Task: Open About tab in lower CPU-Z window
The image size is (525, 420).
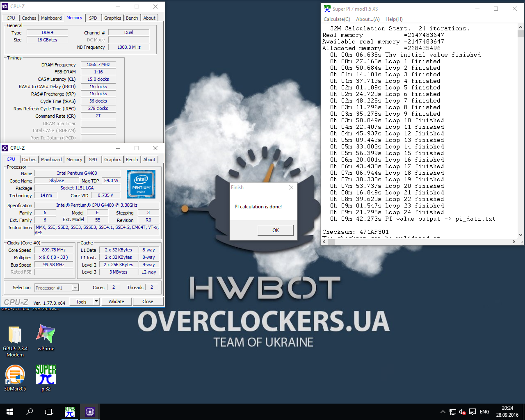Action: pyautogui.click(x=149, y=160)
